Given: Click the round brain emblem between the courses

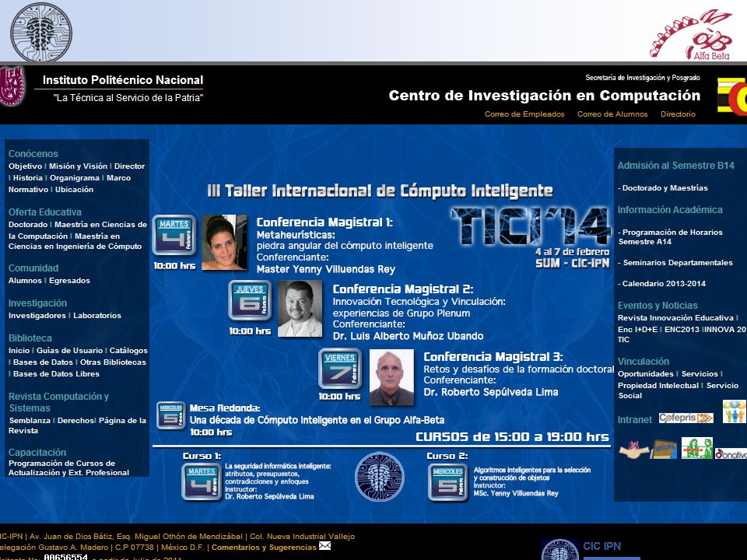Looking at the screenshot, I should (380, 477).
